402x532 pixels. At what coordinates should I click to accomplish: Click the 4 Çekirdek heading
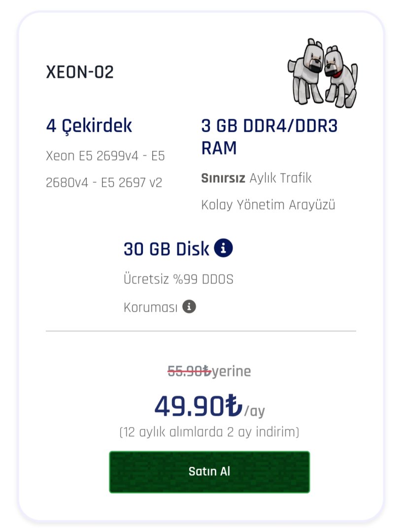(x=89, y=126)
